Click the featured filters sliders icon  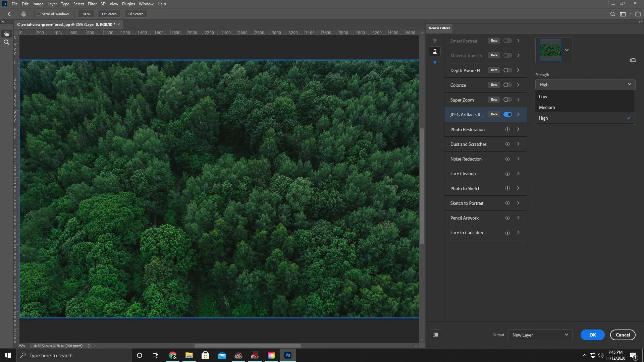click(435, 41)
